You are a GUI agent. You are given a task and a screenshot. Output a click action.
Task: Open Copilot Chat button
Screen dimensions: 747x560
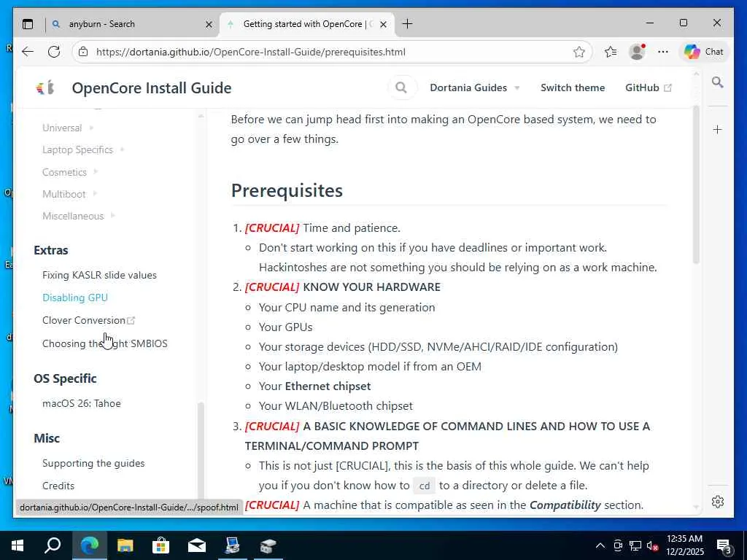pos(703,52)
